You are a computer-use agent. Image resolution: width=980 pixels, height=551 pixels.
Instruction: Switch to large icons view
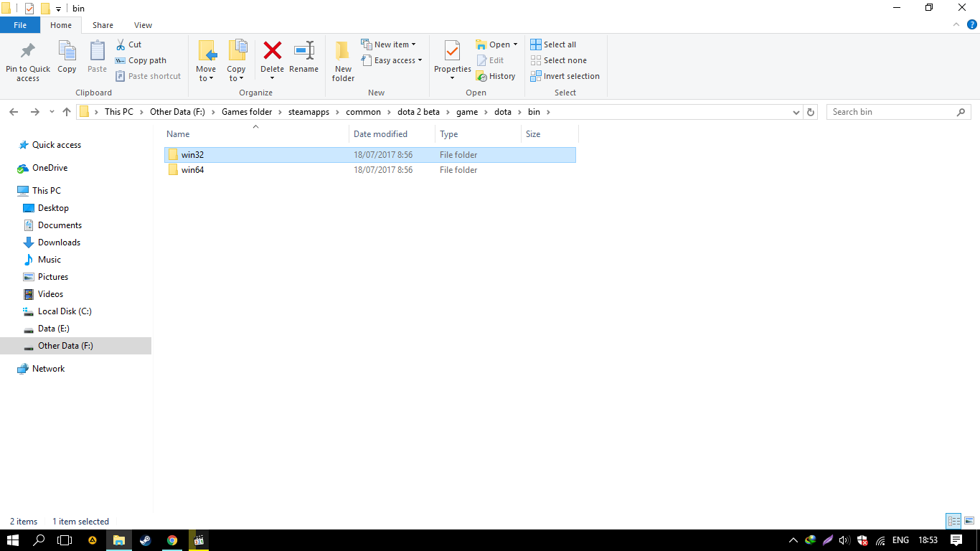969,522
